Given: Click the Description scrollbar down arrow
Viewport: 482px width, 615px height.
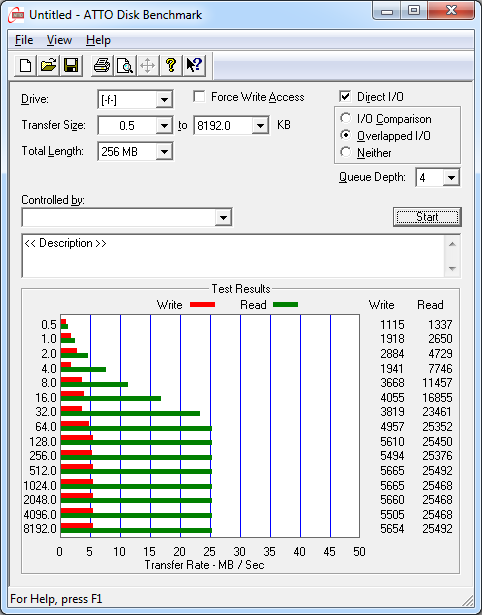Looking at the screenshot, I should click(452, 269).
